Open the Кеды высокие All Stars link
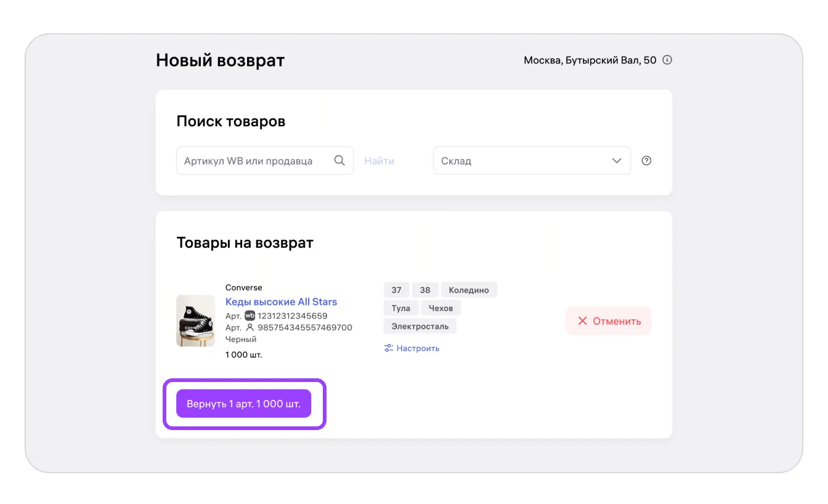Viewport: 828px width, 504px height. tap(281, 302)
